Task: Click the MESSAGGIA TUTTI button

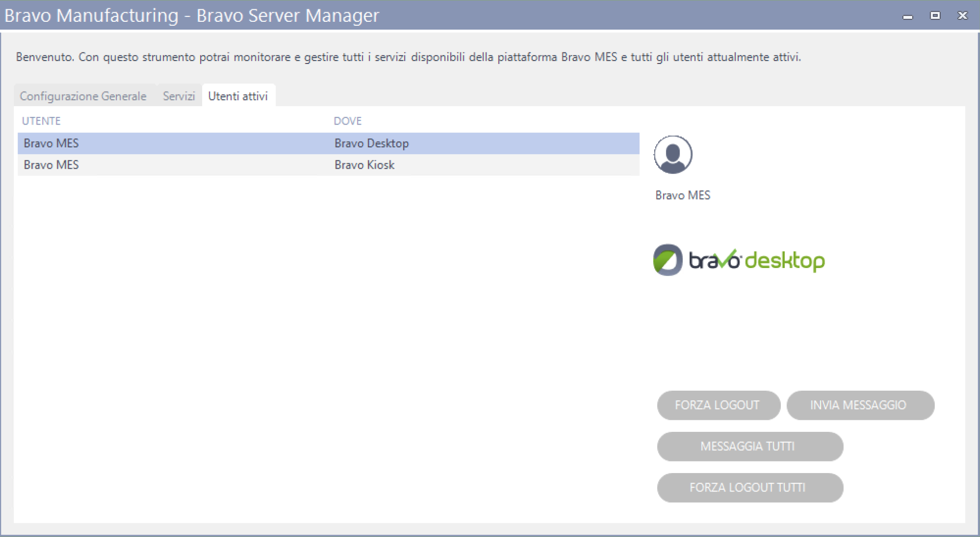Action: click(x=750, y=446)
